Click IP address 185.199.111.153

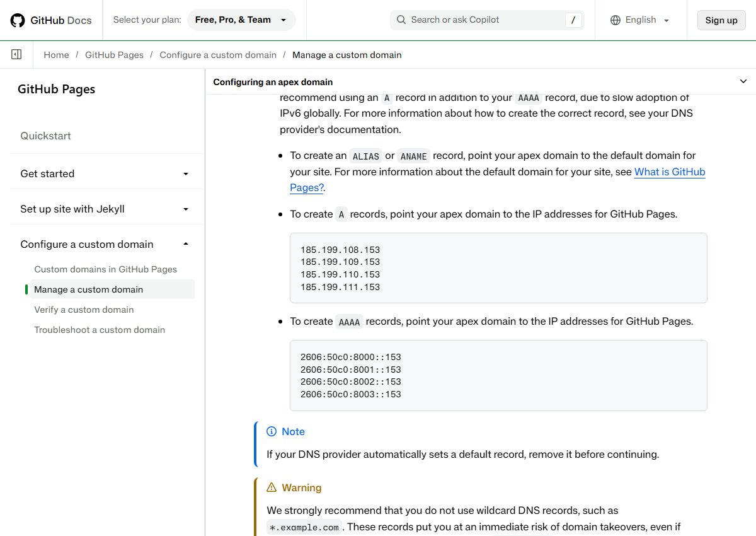pyautogui.click(x=340, y=287)
